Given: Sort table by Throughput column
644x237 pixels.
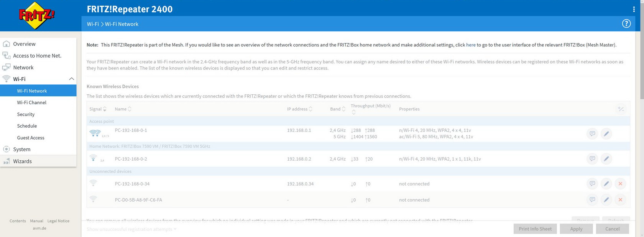Looking at the screenshot, I should click(x=370, y=109).
